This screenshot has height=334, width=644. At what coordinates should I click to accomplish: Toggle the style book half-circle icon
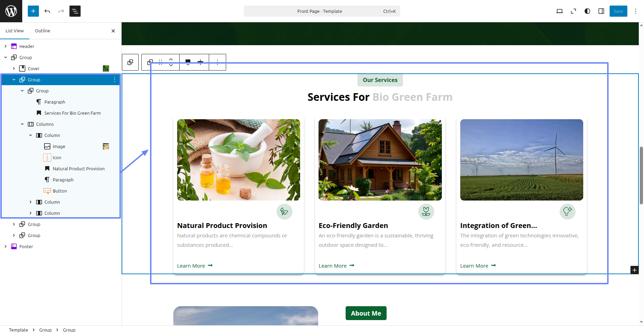587,11
